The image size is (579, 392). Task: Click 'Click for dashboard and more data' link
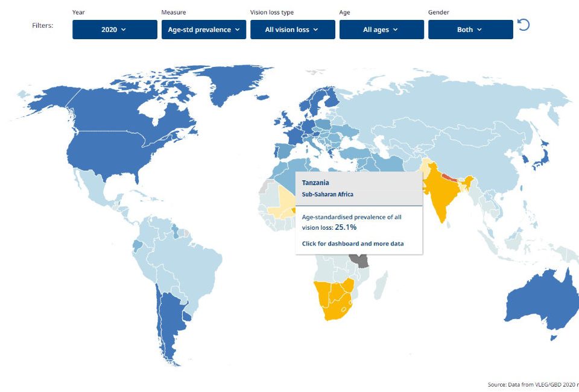353,244
